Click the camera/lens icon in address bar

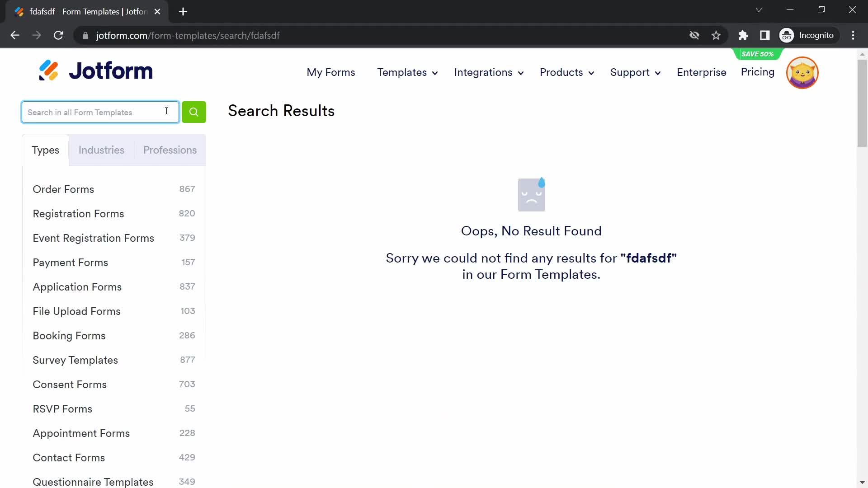click(x=694, y=35)
